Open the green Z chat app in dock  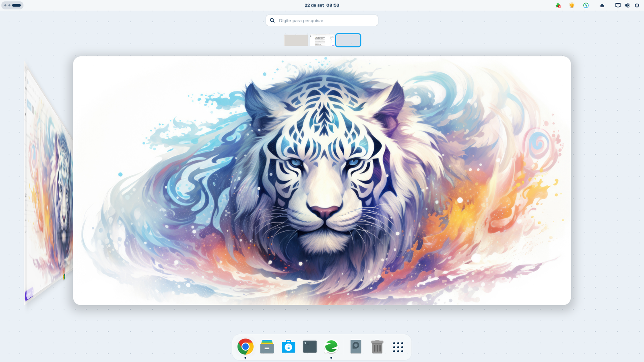[331, 347]
